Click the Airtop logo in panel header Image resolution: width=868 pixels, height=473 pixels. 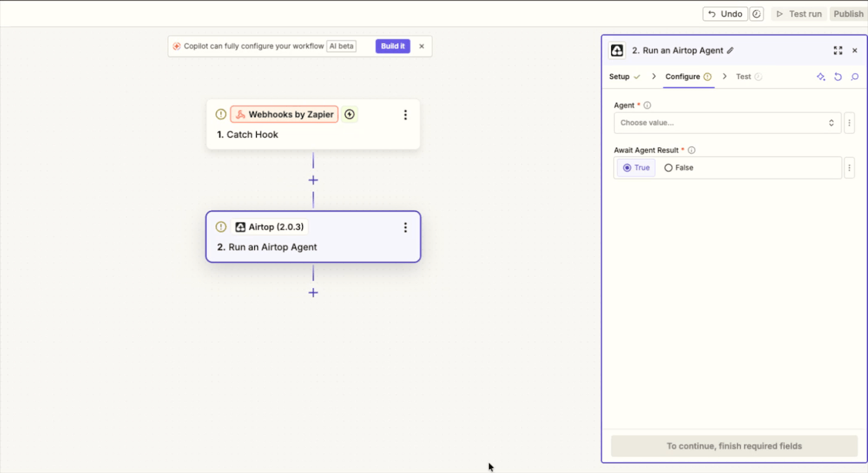617,50
